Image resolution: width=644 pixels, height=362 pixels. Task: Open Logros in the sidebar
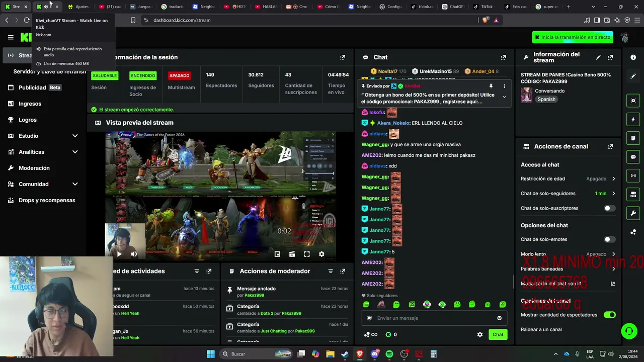click(x=43, y=120)
